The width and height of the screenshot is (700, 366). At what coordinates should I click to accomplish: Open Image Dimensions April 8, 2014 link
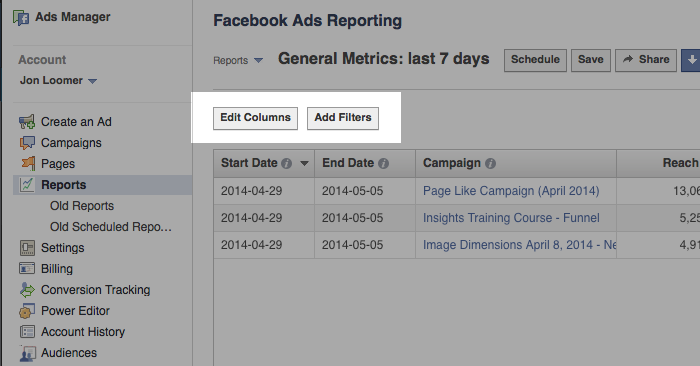point(519,245)
